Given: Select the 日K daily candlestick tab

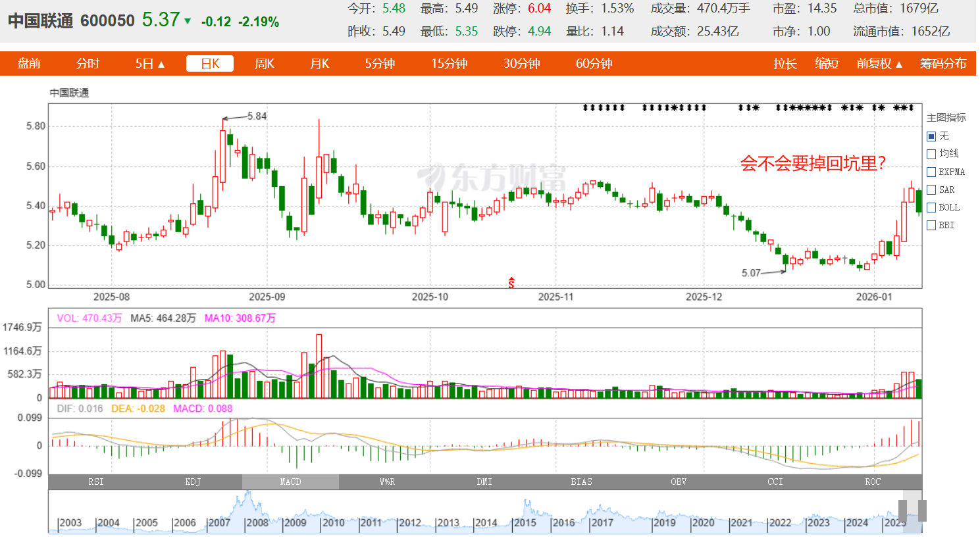Looking at the screenshot, I should pos(210,64).
